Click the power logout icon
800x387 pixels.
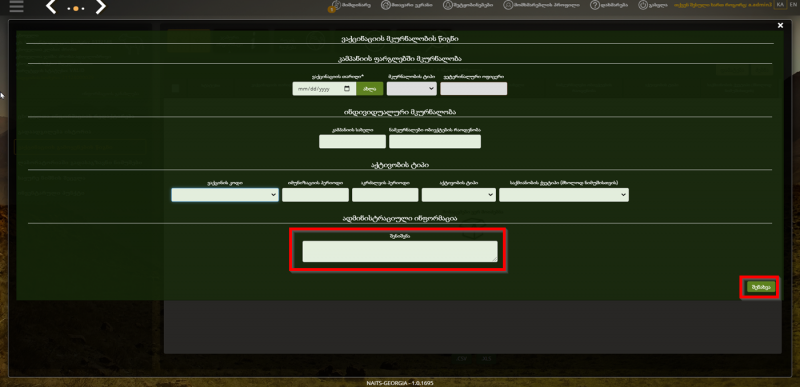coord(643,5)
